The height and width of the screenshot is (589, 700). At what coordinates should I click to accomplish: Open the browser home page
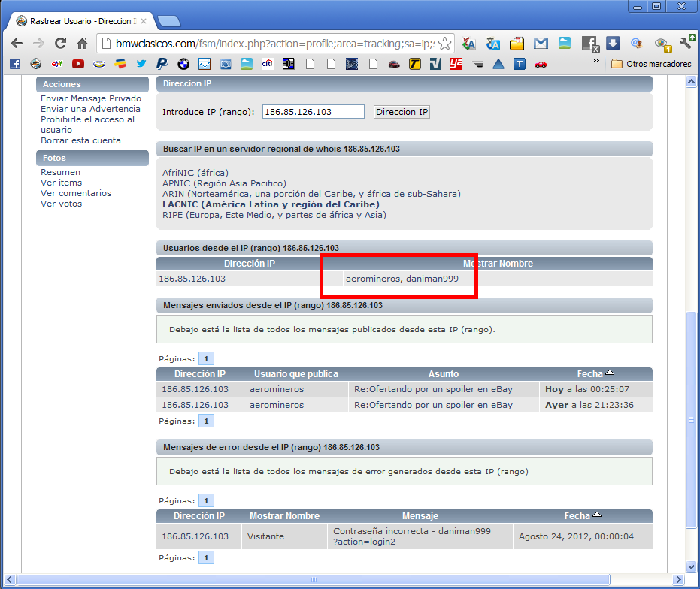82,44
